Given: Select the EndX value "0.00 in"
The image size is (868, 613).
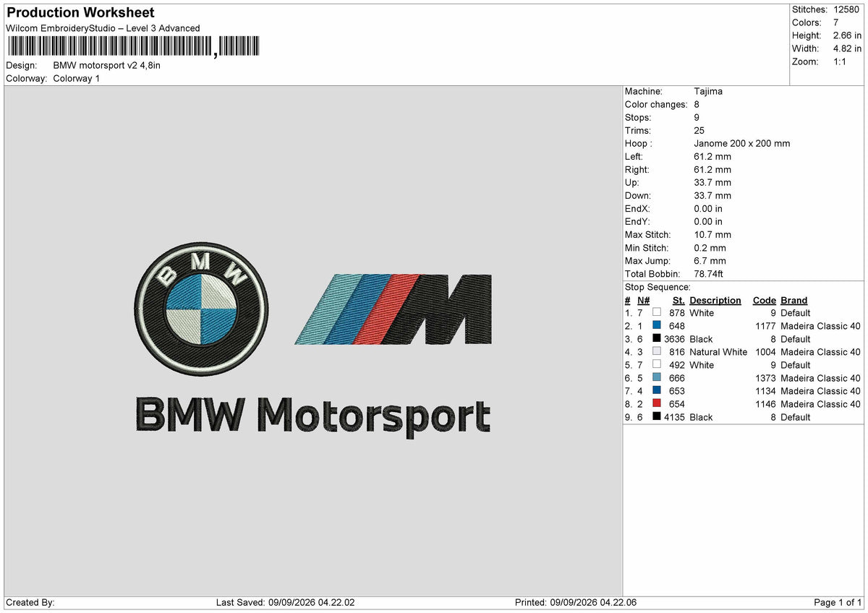Looking at the screenshot, I should tap(708, 209).
